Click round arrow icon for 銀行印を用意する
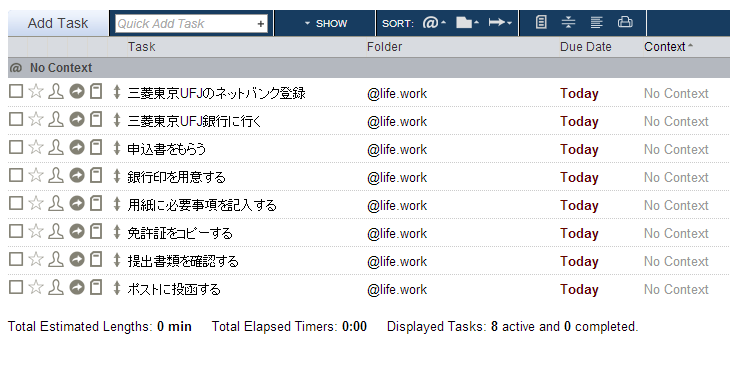The image size is (730, 380). [x=77, y=175]
